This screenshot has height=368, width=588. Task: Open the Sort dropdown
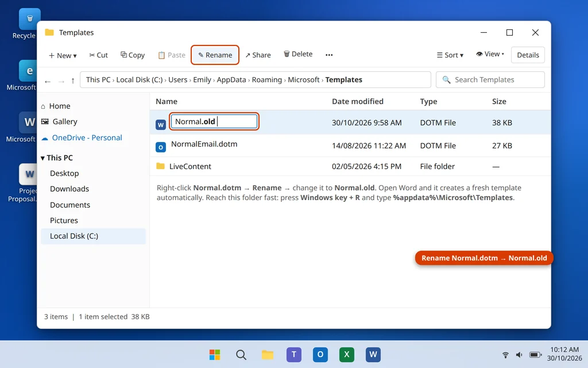pyautogui.click(x=450, y=55)
